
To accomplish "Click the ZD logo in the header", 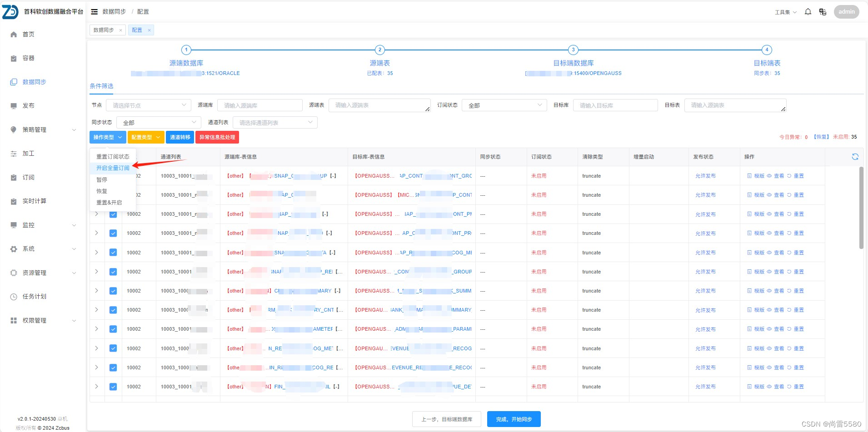I will click(10, 12).
